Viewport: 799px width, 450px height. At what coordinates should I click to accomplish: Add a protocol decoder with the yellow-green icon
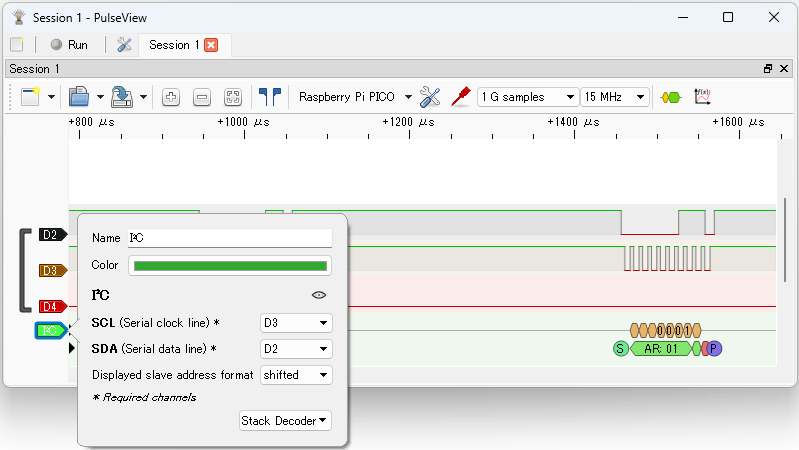coord(671,97)
